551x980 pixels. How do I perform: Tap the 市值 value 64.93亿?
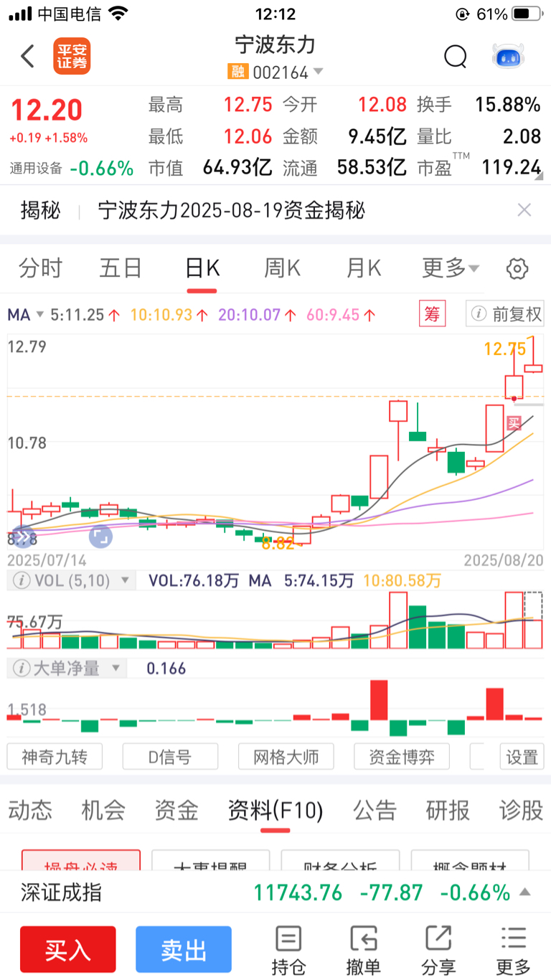coord(237,167)
